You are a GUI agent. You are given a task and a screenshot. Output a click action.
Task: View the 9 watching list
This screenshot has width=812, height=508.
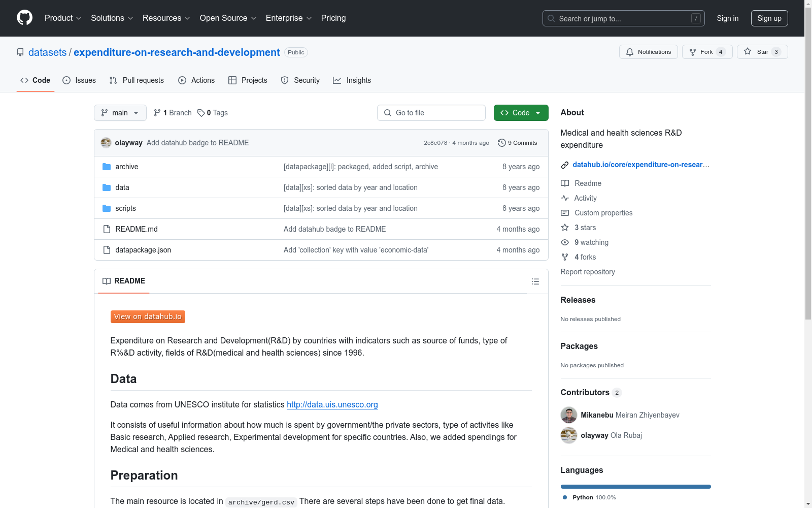(x=585, y=242)
